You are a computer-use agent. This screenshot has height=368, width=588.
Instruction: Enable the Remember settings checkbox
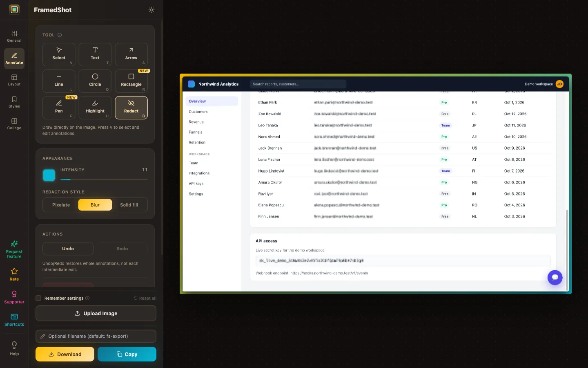coord(38,298)
